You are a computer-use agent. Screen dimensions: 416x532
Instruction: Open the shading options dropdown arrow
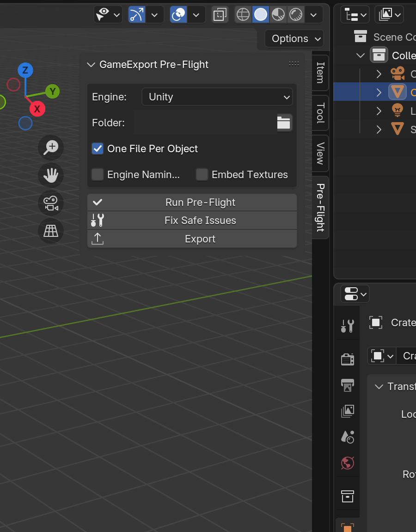(x=313, y=15)
